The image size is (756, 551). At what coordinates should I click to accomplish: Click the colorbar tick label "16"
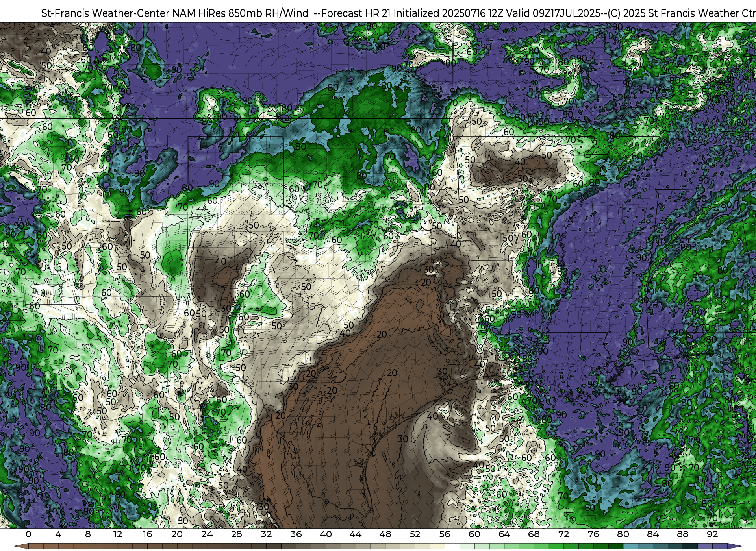coord(147,534)
